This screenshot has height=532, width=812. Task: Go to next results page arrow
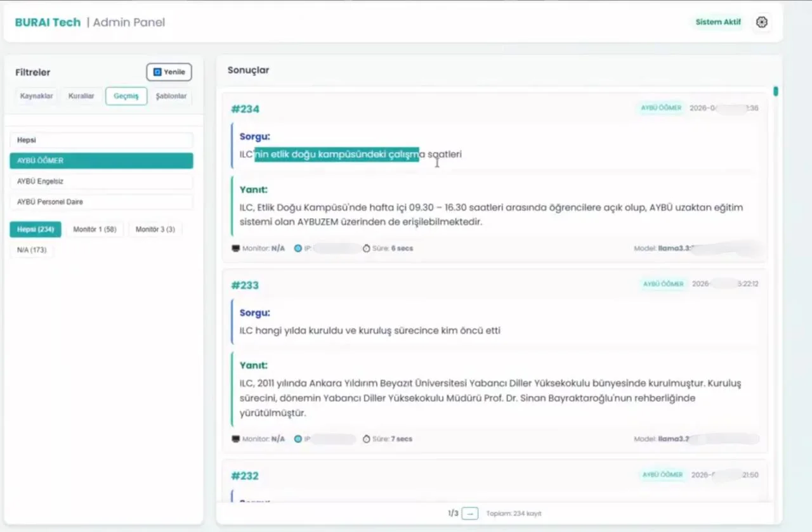469,514
